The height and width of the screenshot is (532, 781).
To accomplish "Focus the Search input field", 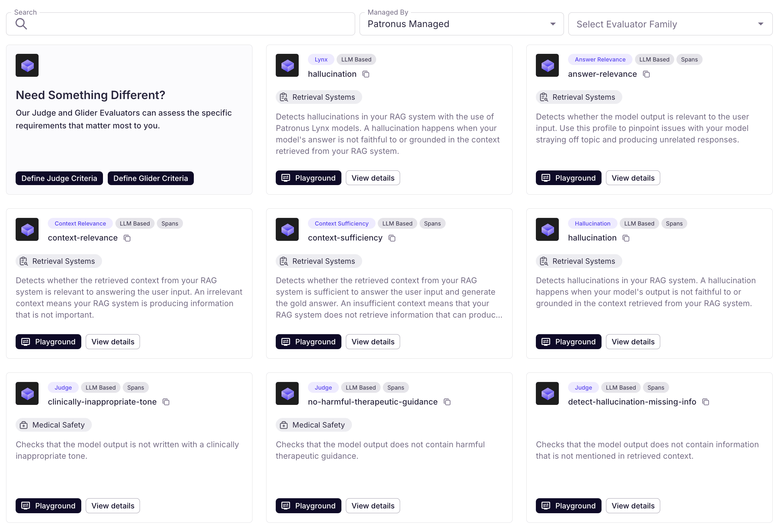I will click(188, 24).
